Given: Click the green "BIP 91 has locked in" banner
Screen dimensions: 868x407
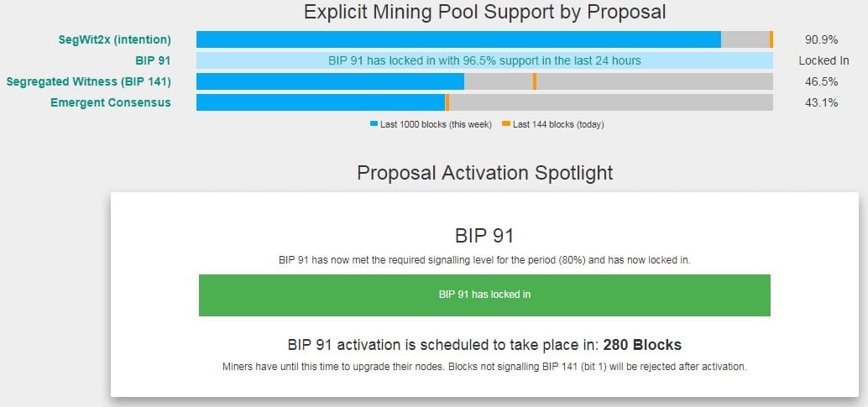Looking at the screenshot, I should pos(484,295).
